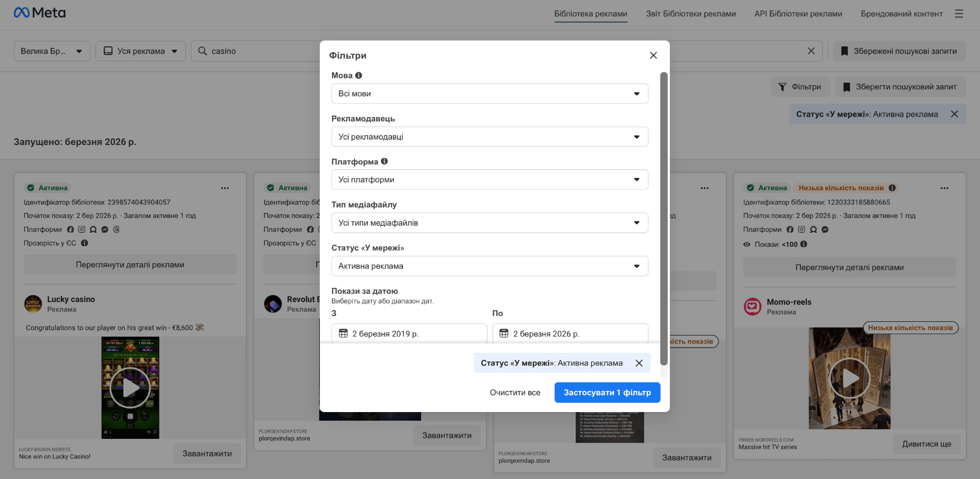This screenshot has width=980, height=479.
Task: Click Зберегти пошуковий запит
Action: pos(901,87)
